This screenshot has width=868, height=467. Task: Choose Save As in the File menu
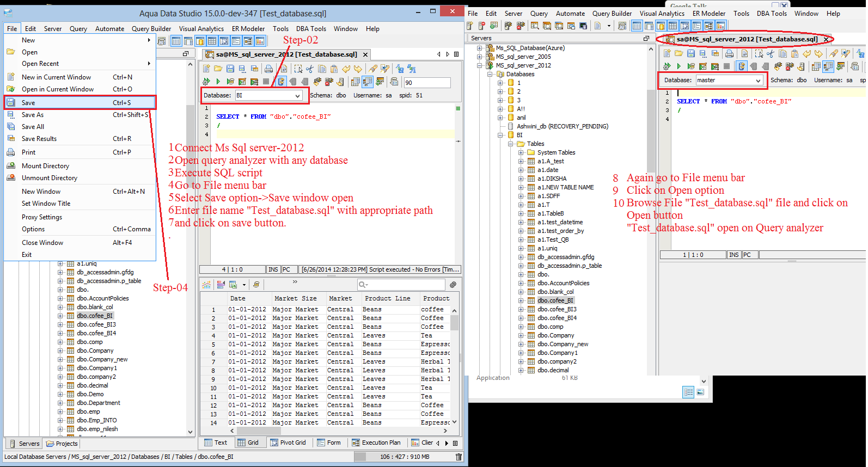point(80,115)
